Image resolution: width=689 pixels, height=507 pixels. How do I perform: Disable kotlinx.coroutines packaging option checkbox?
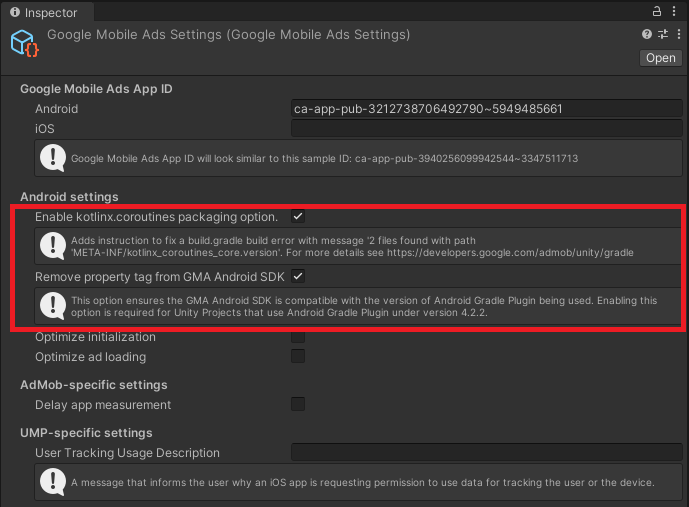click(x=298, y=217)
